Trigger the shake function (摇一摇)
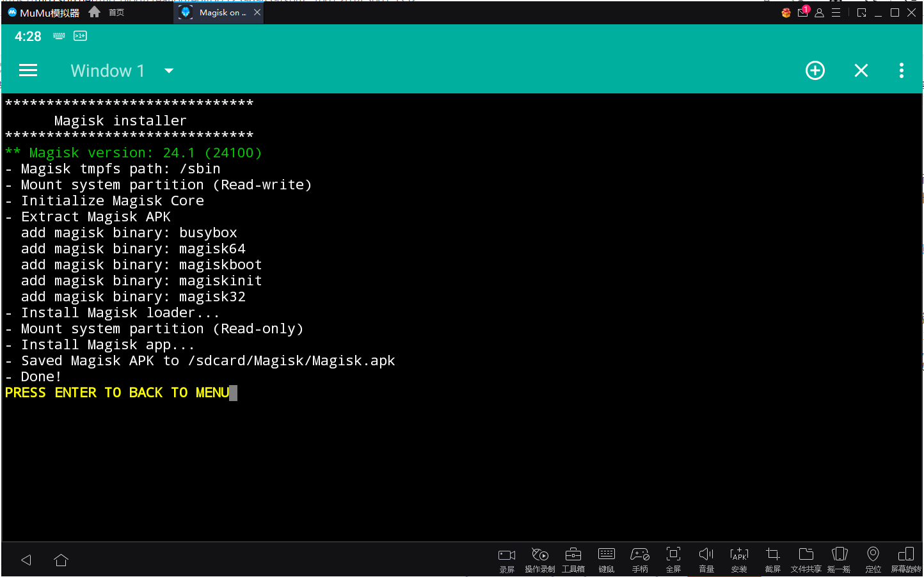This screenshot has width=924, height=577. tap(839, 560)
